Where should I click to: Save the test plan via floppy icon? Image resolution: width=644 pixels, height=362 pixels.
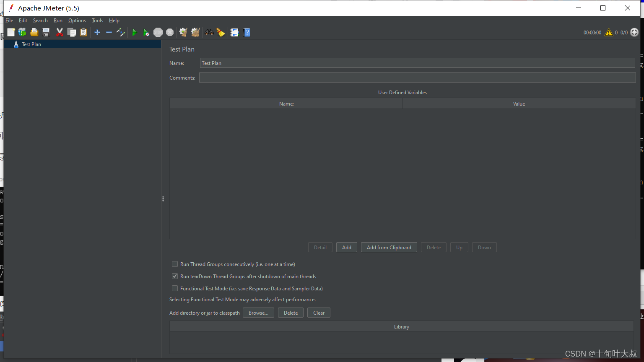pos(46,32)
